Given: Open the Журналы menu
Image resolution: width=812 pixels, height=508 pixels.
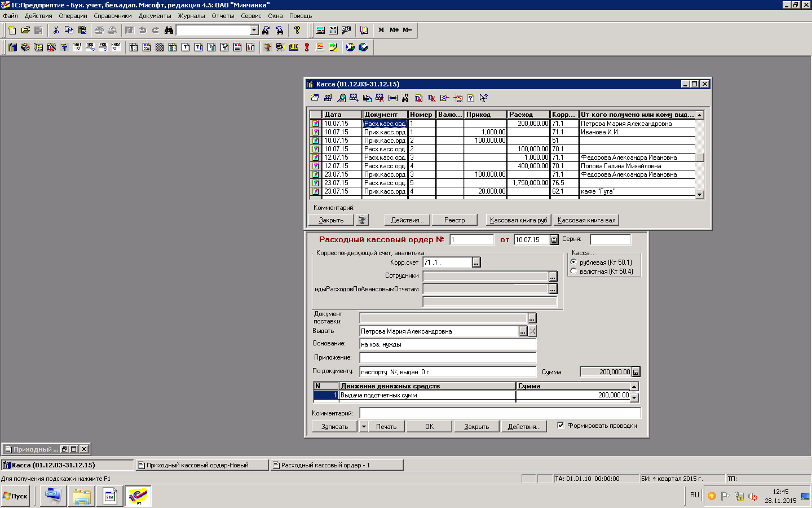Looking at the screenshot, I should pos(192,16).
